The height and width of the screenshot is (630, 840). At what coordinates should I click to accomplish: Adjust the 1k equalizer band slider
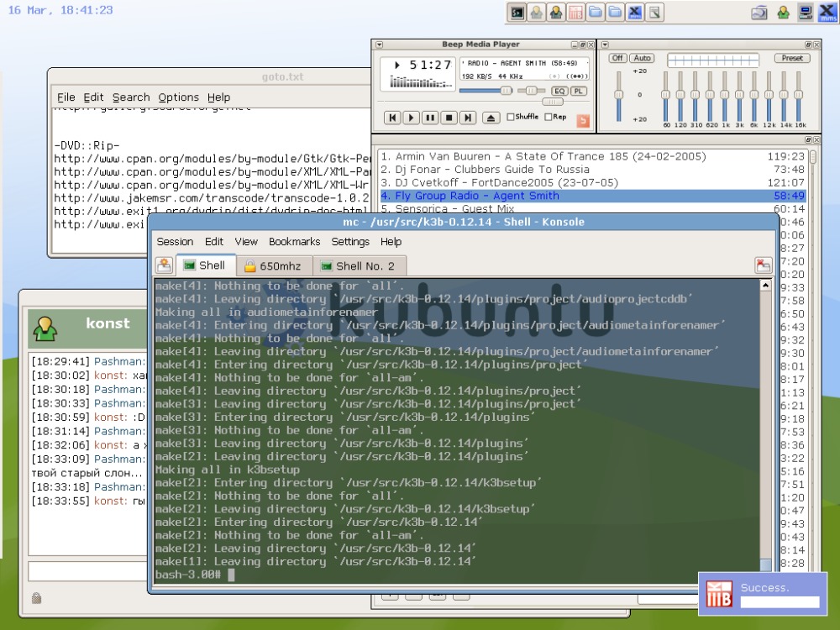(725, 96)
